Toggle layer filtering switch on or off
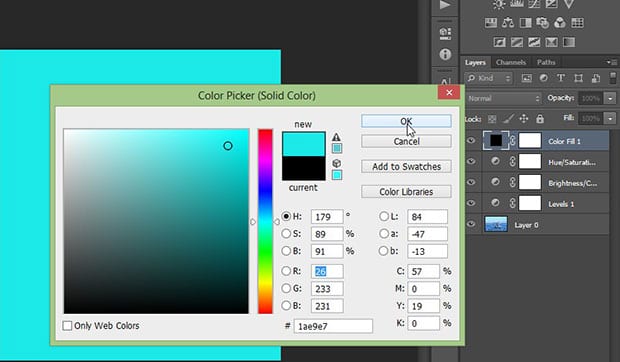This screenshot has width=620, height=362. click(613, 78)
